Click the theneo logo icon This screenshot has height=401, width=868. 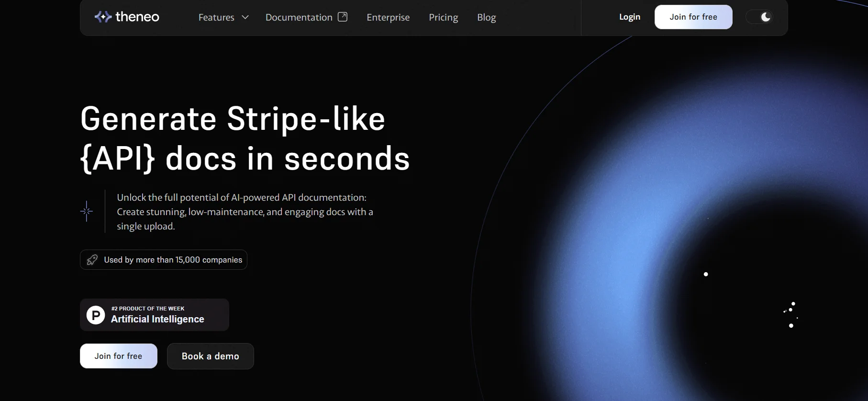point(103,17)
